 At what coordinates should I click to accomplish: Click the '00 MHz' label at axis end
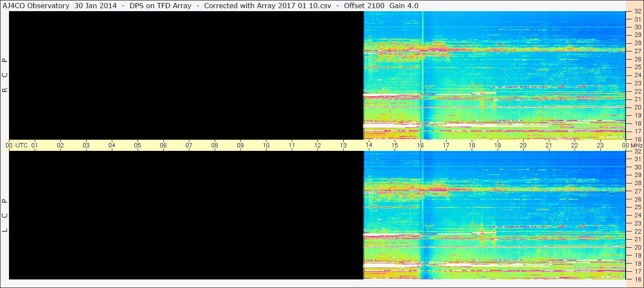[632, 145]
